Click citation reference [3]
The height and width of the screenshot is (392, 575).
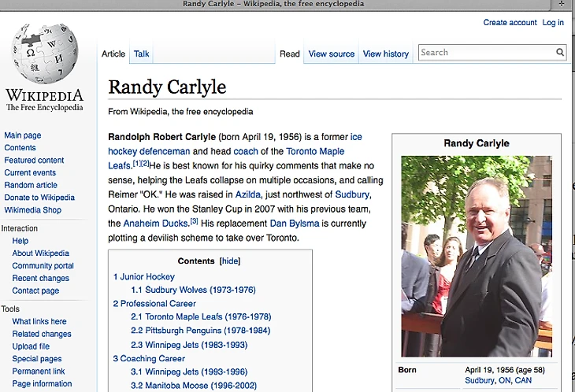tap(194, 221)
